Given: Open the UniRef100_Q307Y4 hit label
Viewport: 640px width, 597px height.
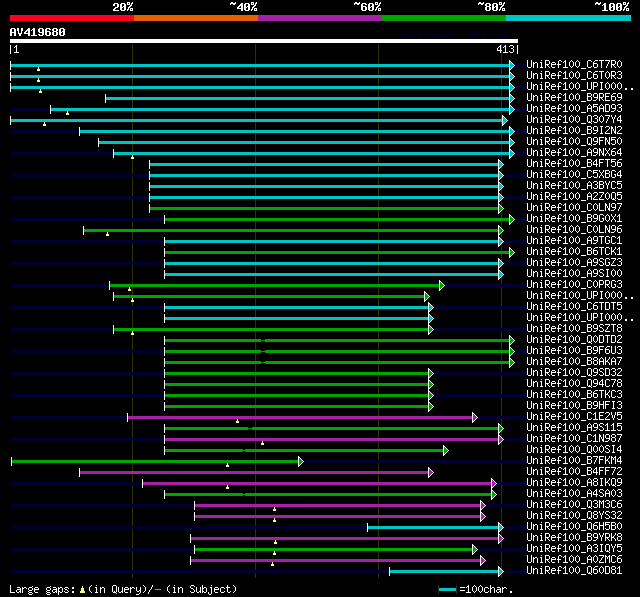Looking at the screenshot, I should pyautogui.click(x=574, y=120).
